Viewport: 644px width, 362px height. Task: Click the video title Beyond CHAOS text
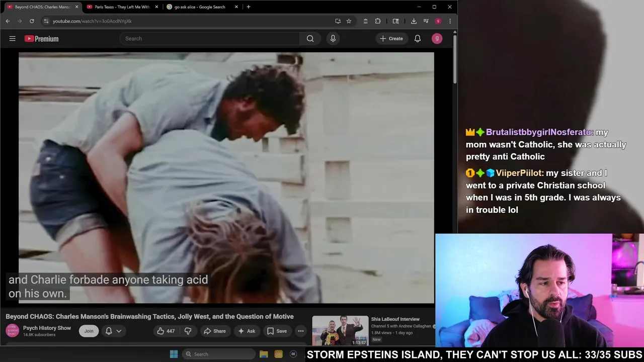pyautogui.click(x=149, y=316)
